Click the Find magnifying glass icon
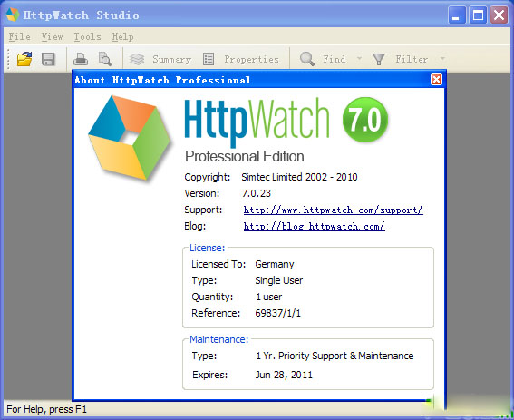 pyautogui.click(x=306, y=59)
